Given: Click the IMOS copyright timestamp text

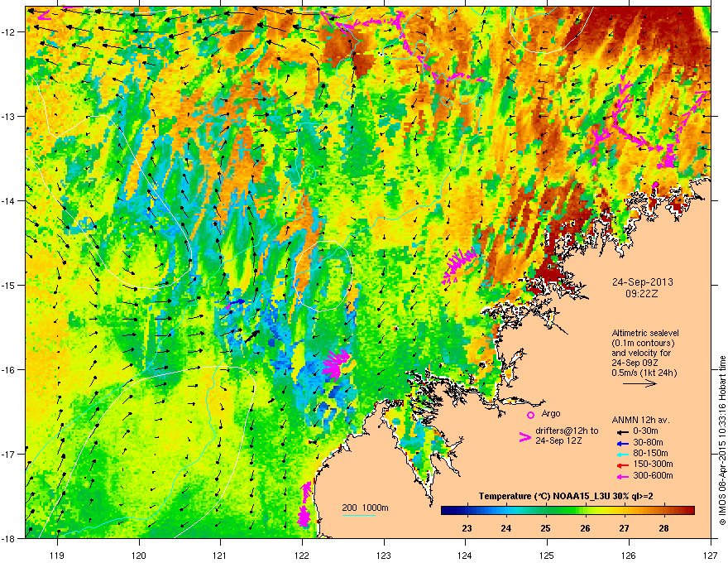Looking at the screenshot, I should (722, 440).
